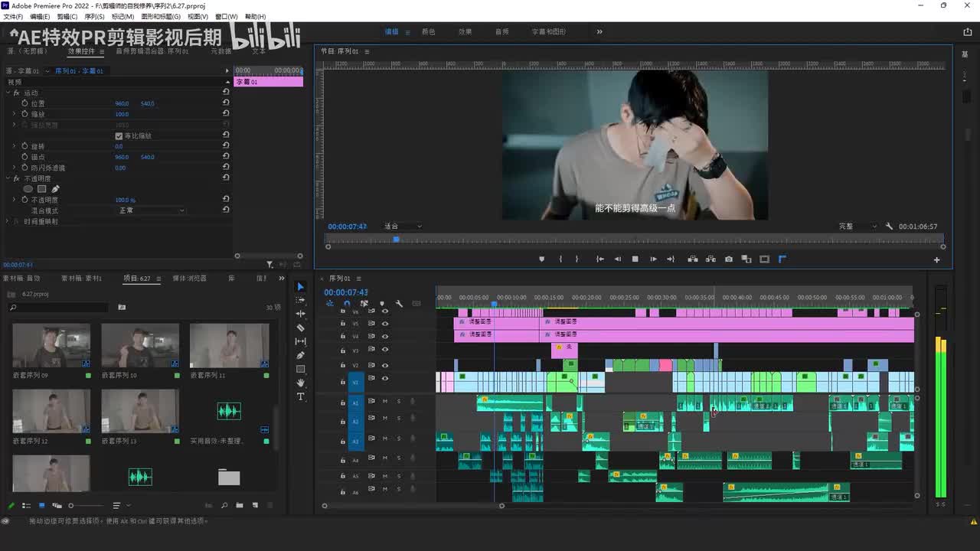Show more workspaces with the double chevron

pyautogui.click(x=599, y=32)
